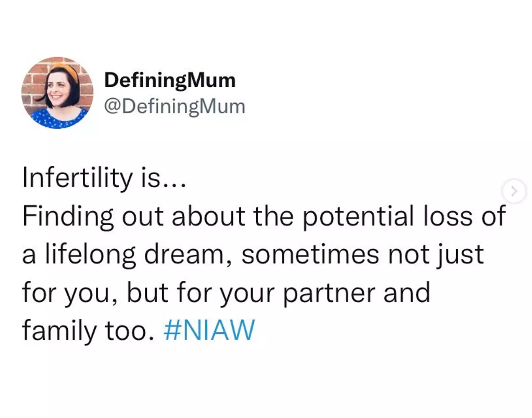
Task: Click the username line under DefiningMum
Action: (174, 106)
